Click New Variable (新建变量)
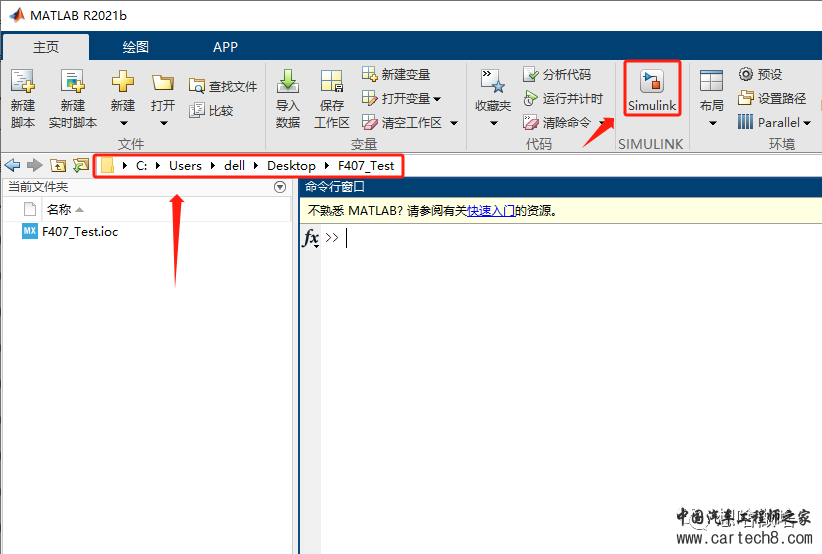The height and width of the screenshot is (554, 822). pos(396,74)
